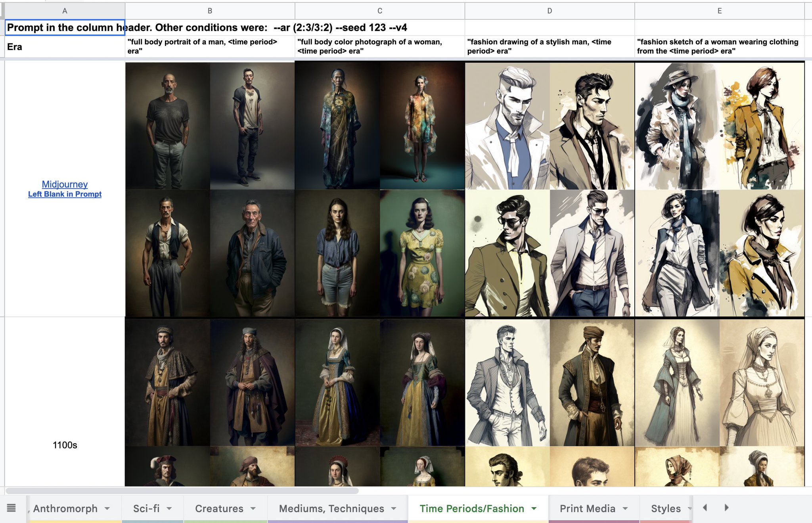Open Mediums, Techniques tab menu arrow
This screenshot has width=812, height=523.
(394, 508)
